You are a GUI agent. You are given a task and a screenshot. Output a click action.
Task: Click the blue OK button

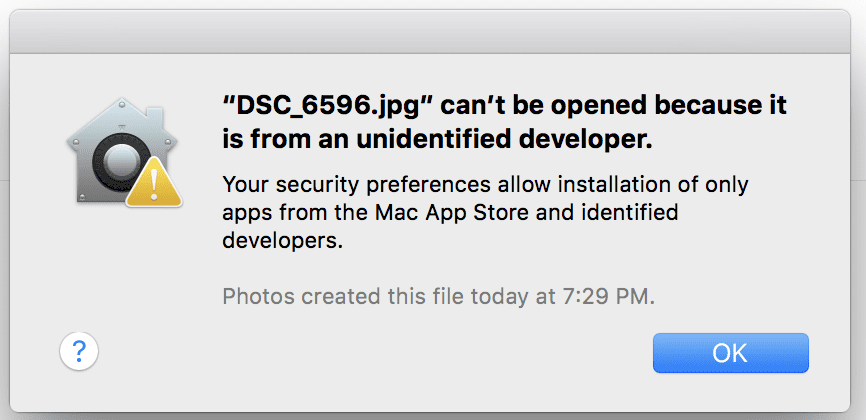(x=731, y=353)
